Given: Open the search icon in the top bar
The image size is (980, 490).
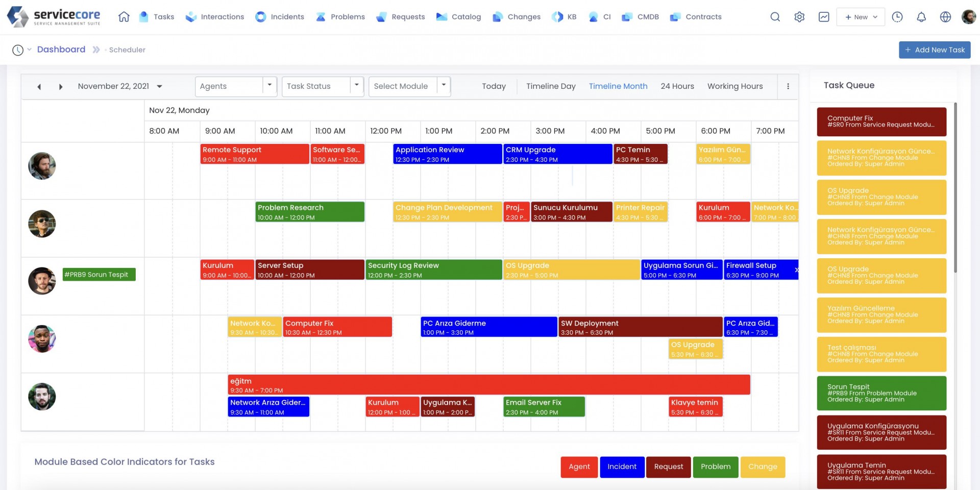Looking at the screenshot, I should coord(775,17).
